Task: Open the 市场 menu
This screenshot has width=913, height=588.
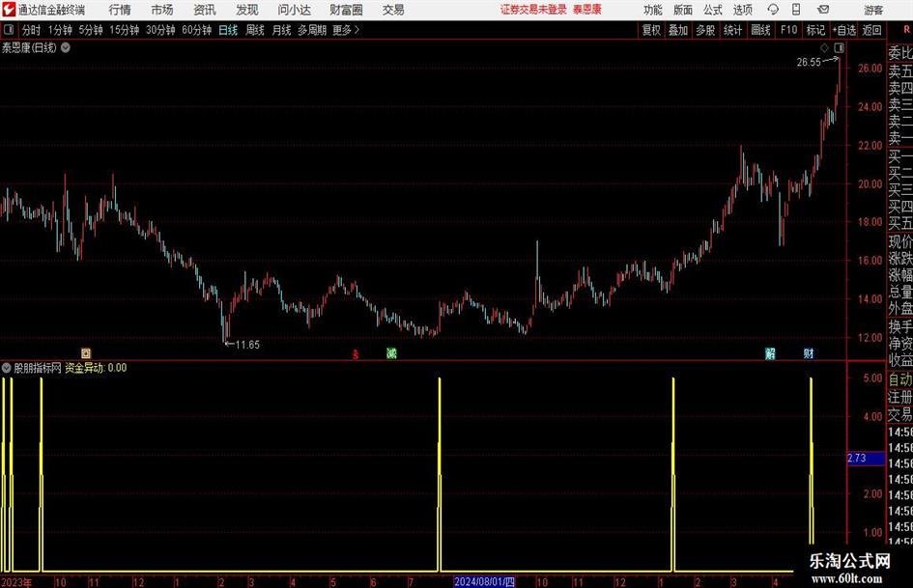Action: click(x=162, y=10)
